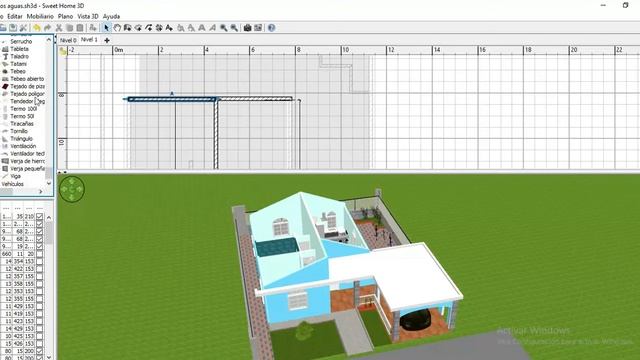The height and width of the screenshot is (360, 640).
Task: Click the Increase text size icon
Action: [180, 28]
